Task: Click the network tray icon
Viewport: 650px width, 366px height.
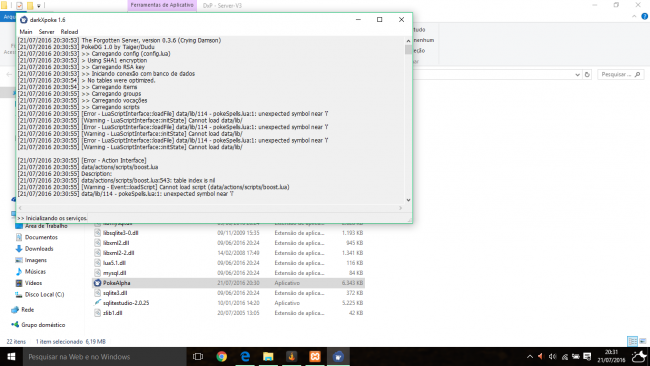Action: (x=565, y=357)
